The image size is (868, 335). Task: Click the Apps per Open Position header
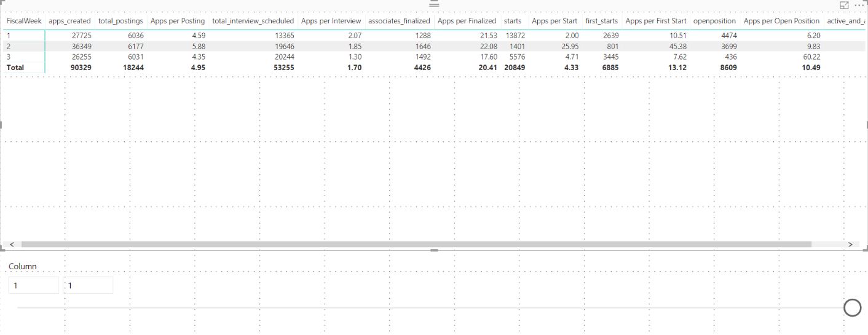pyautogui.click(x=782, y=21)
